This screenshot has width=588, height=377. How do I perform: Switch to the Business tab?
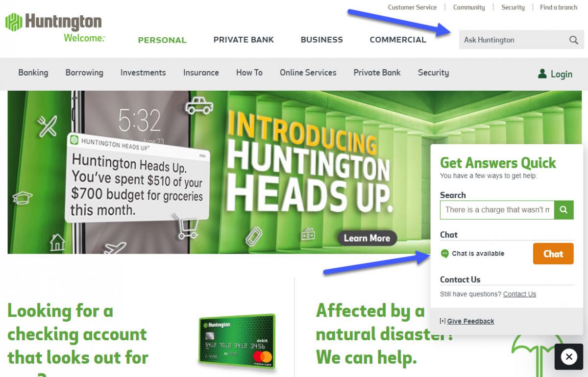(x=322, y=40)
